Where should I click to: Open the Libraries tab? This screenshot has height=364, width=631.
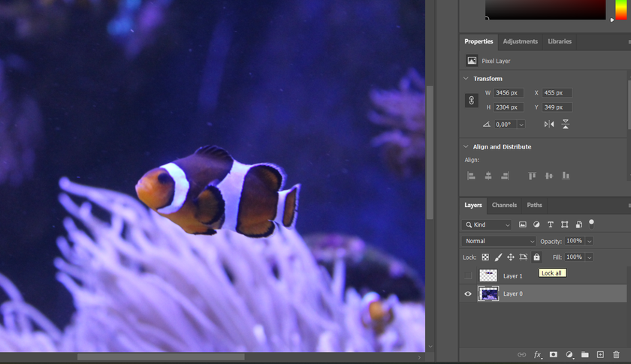click(x=560, y=41)
